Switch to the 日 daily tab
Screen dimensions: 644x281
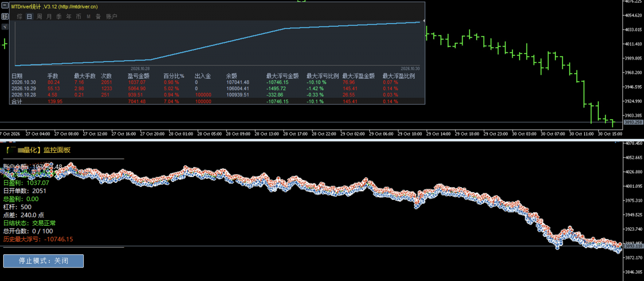[30, 17]
